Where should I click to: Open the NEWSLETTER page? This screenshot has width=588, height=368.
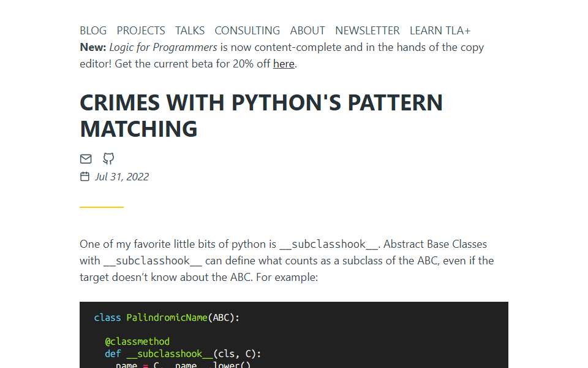(x=367, y=31)
